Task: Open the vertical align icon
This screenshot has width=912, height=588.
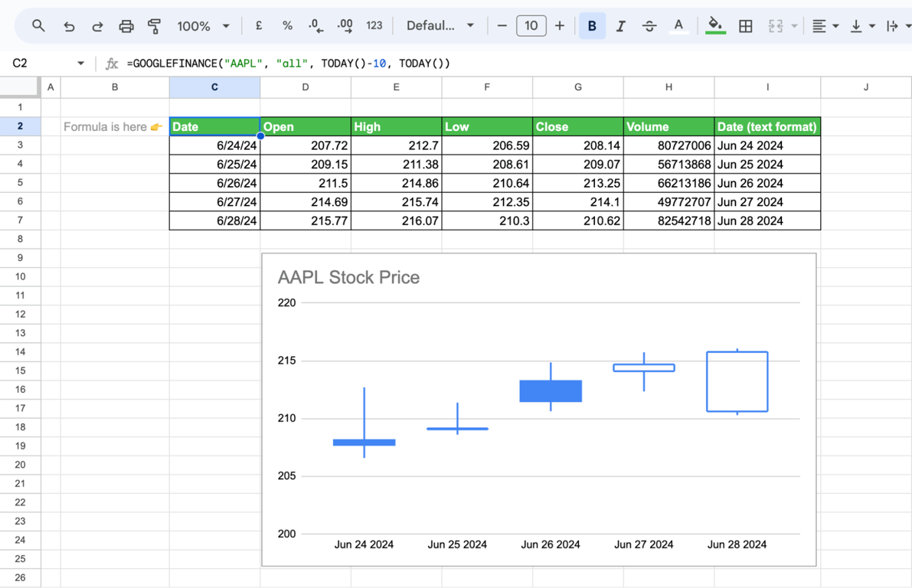Action: (x=856, y=26)
